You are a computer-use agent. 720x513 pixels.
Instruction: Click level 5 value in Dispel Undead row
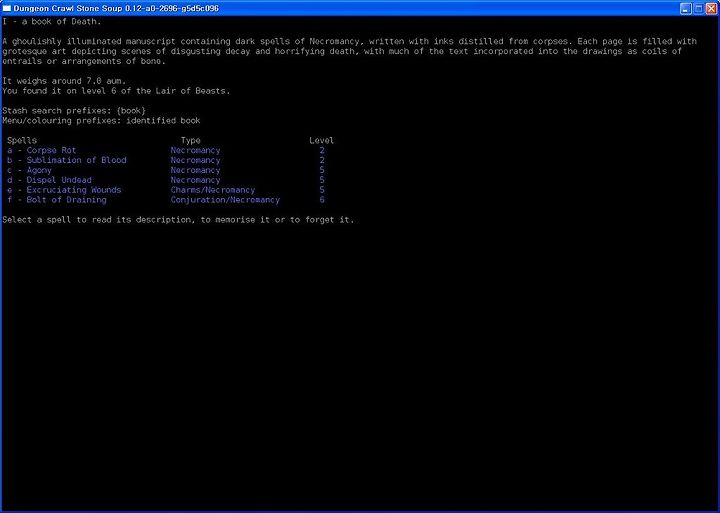point(322,180)
